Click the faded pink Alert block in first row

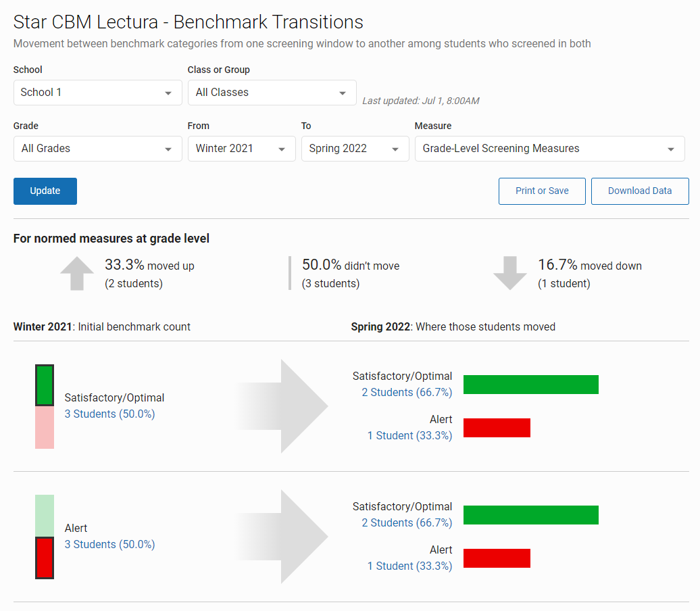point(45,427)
